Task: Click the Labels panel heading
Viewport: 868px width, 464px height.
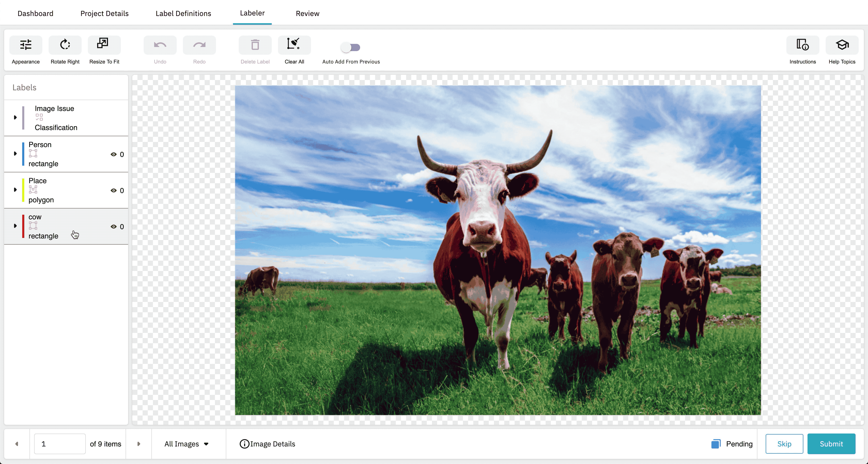Action: [x=24, y=87]
